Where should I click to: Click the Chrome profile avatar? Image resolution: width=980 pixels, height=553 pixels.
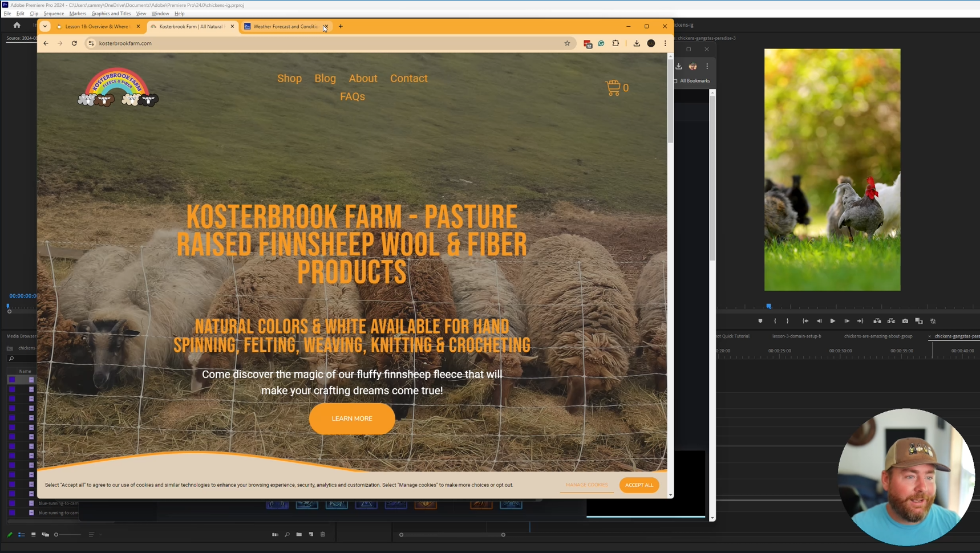[x=651, y=43]
